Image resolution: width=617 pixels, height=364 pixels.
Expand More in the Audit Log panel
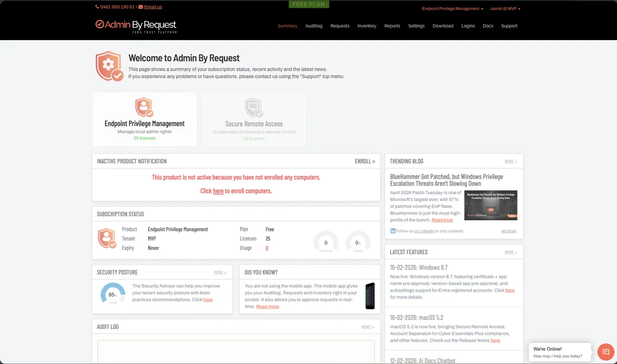[x=367, y=327]
